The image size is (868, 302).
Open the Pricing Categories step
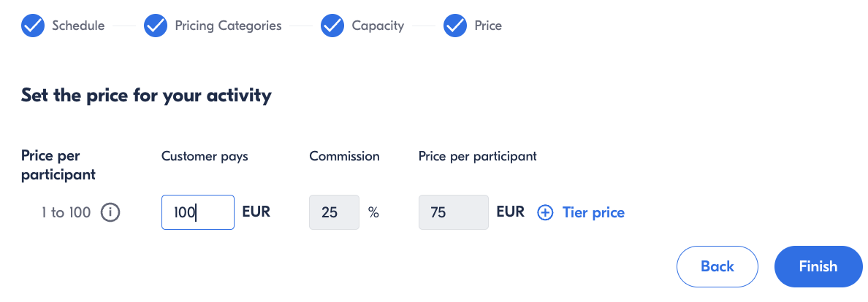[x=228, y=26]
